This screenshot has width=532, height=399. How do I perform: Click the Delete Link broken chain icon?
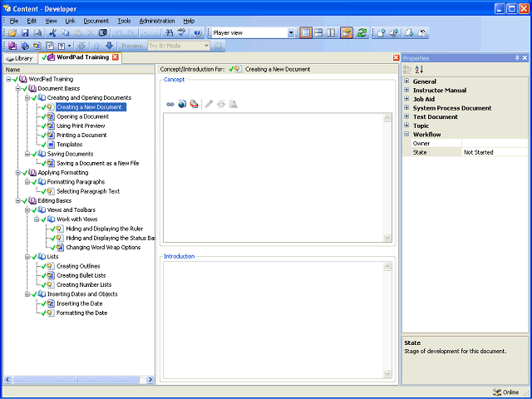coord(81,46)
